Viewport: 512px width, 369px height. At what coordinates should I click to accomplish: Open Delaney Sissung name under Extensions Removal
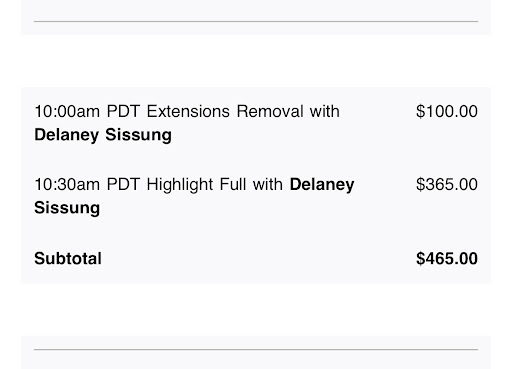103,135
